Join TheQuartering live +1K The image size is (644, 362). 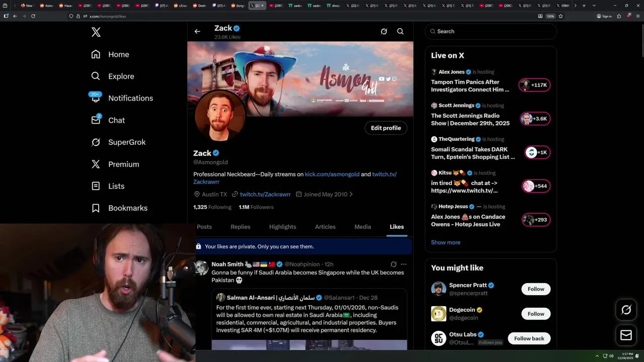537,152
